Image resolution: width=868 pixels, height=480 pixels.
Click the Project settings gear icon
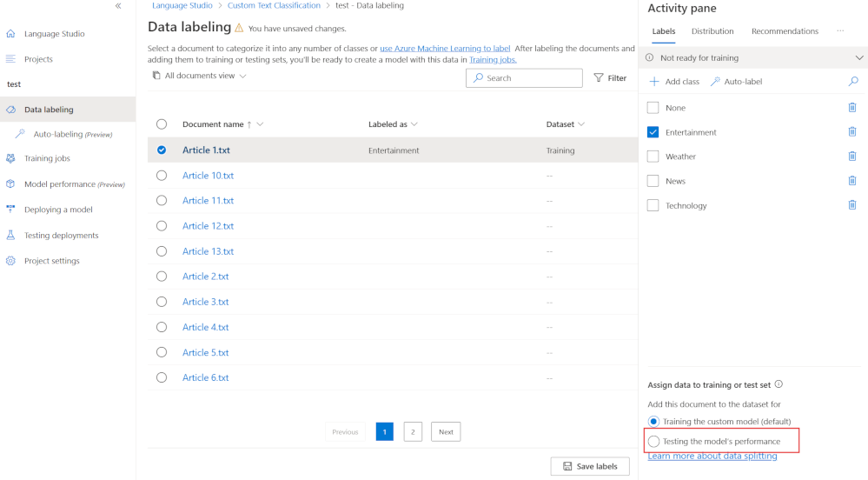click(x=10, y=261)
